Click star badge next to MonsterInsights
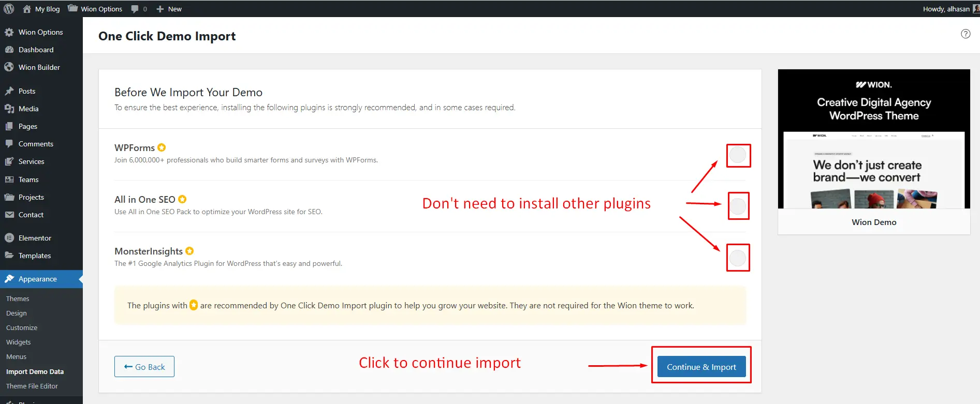The height and width of the screenshot is (404, 980). [189, 251]
